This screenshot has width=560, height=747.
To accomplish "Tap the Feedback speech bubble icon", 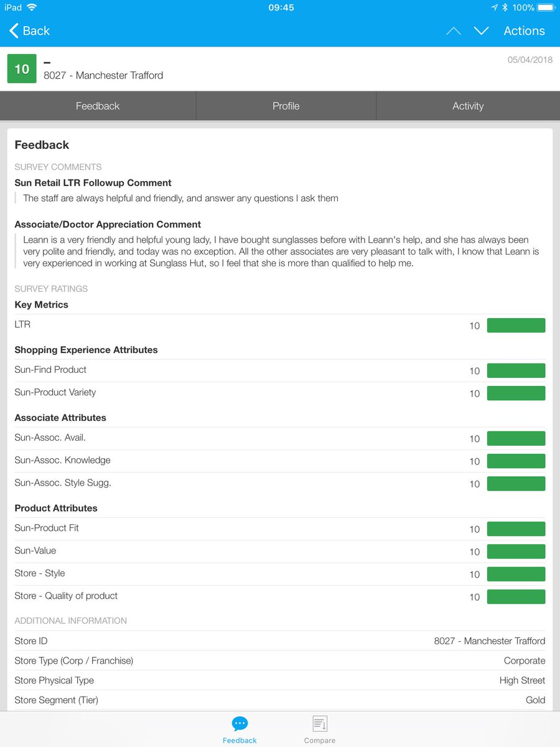I will coord(240,724).
